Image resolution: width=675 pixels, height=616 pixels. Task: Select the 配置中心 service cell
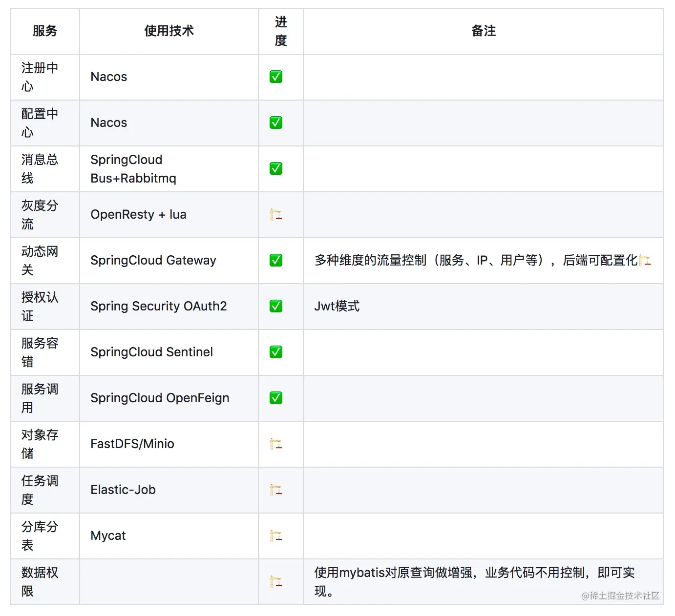45,123
